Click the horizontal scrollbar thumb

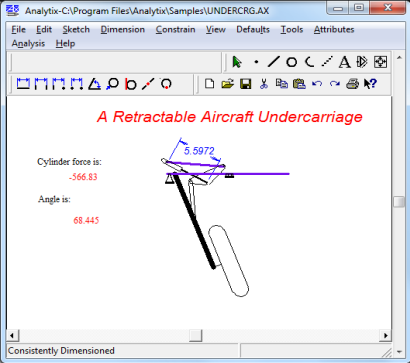pos(196,335)
